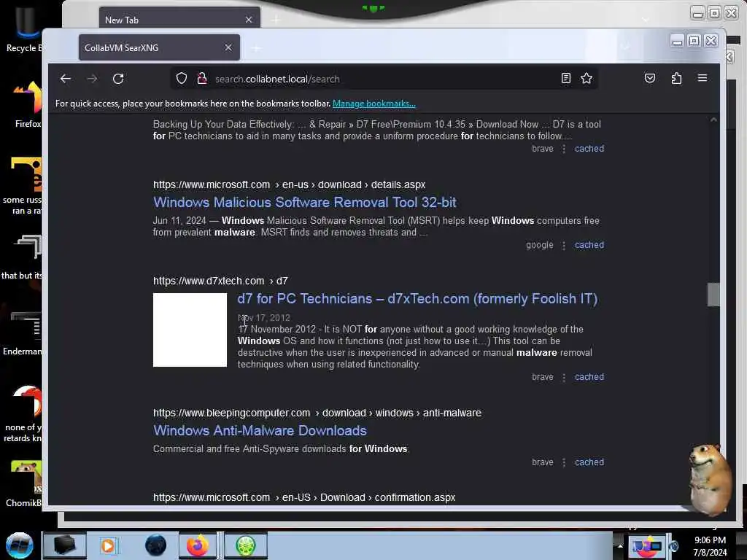Show hidden system tray icons arrow
The image size is (747, 560).
pos(620,545)
